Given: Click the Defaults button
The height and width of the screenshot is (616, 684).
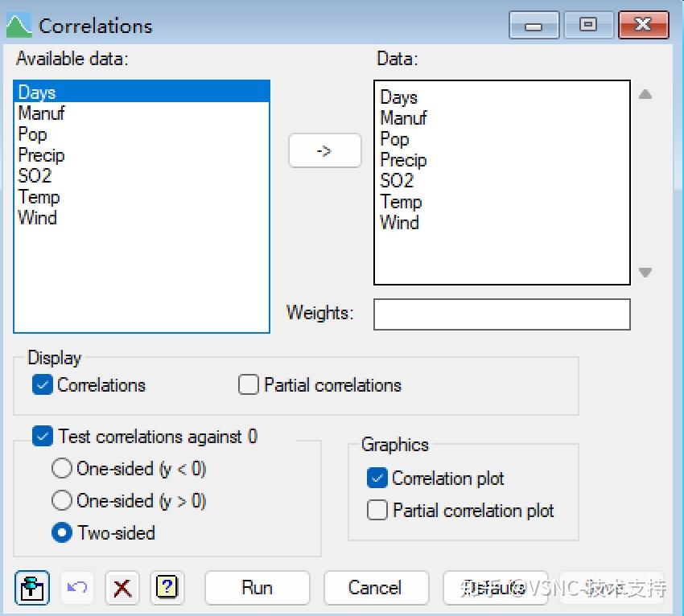Looking at the screenshot, I should 495,588.
